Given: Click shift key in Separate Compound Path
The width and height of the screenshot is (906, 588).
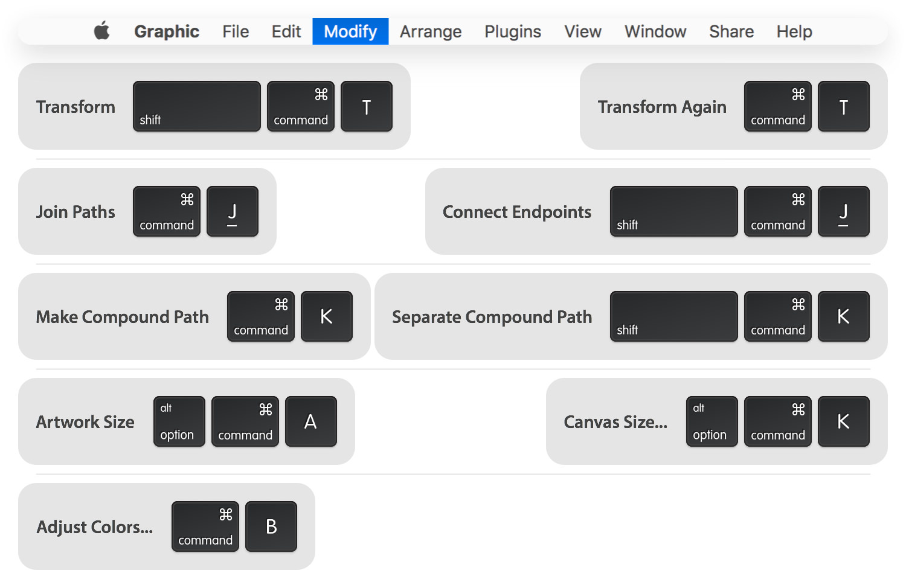Looking at the screenshot, I should (x=674, y=317).
